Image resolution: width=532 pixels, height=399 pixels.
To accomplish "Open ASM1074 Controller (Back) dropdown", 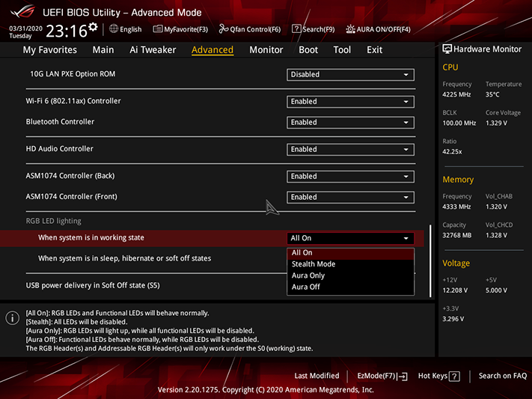I will click(350, 177).
